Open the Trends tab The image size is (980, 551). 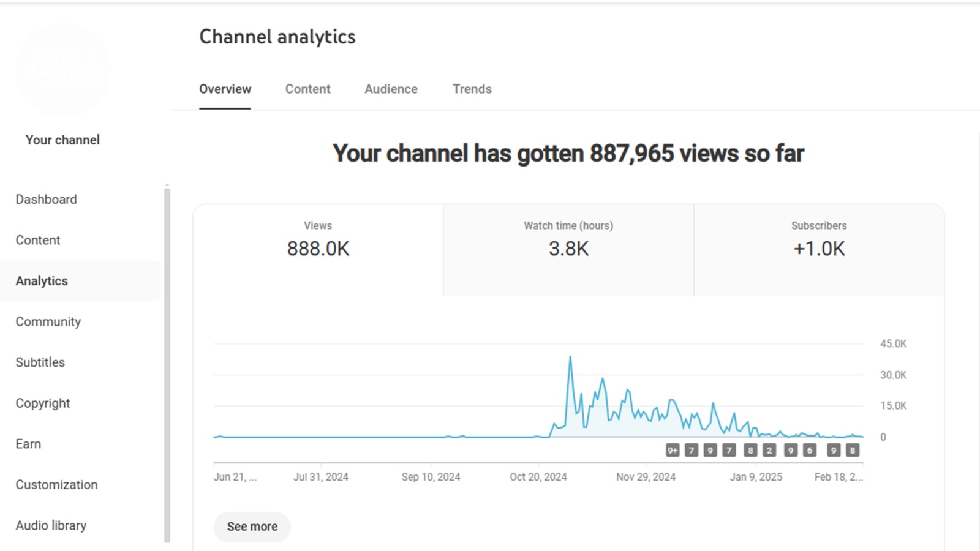pyautogui.click(x=472, y=89)
